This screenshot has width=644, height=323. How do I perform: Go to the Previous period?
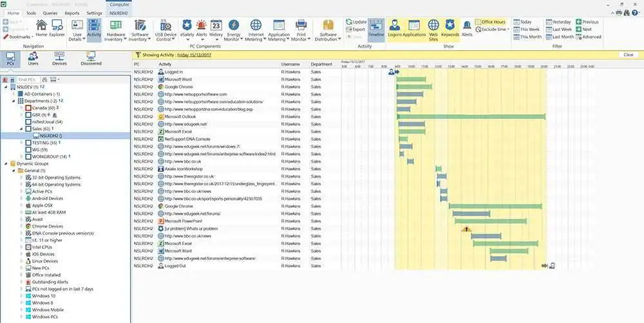pos(587,22)
